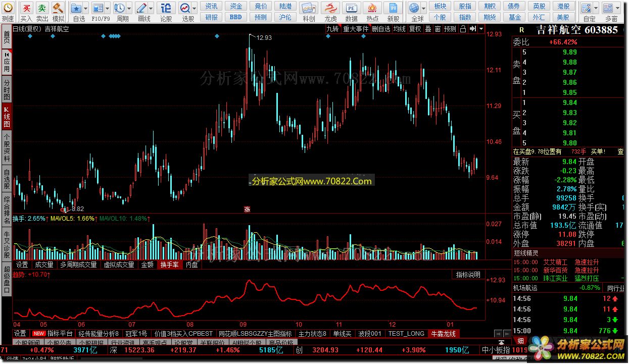The image size is (629, 364).
Task: Expand the 周期 period dropdown arrow
Action: pos(129,8)
